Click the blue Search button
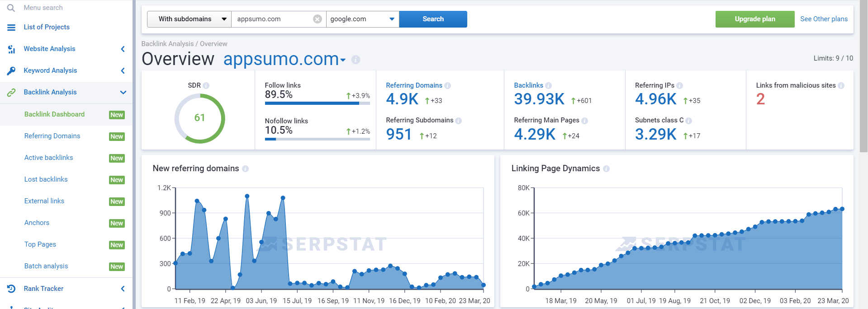This screenshot has width=868, height=309. click(x=433, y=19)
